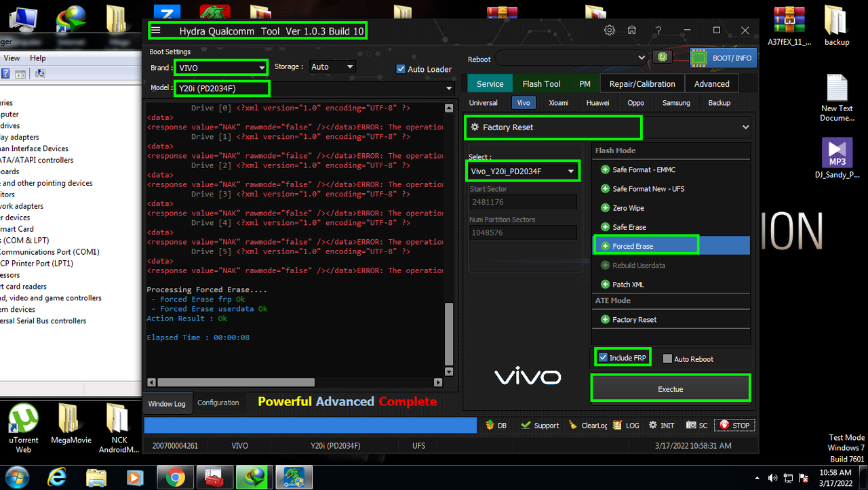
Task: Open the Select Vivo_Y20i_PD2034F dropdown
Action: [523, 171]
